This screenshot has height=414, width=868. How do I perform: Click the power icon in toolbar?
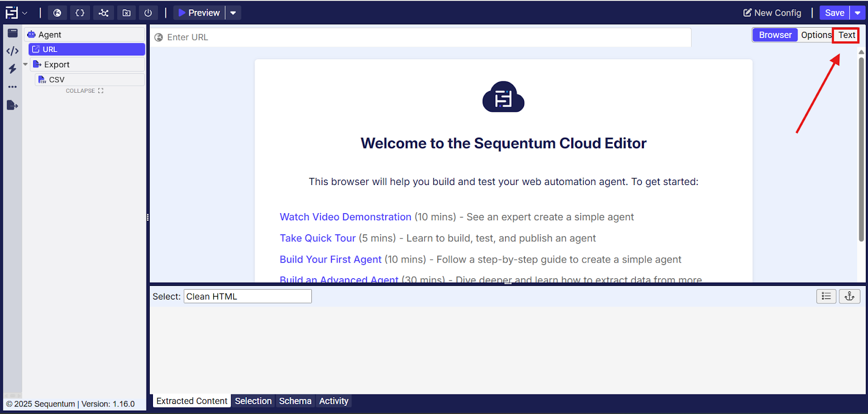click(x=148, y=12)
